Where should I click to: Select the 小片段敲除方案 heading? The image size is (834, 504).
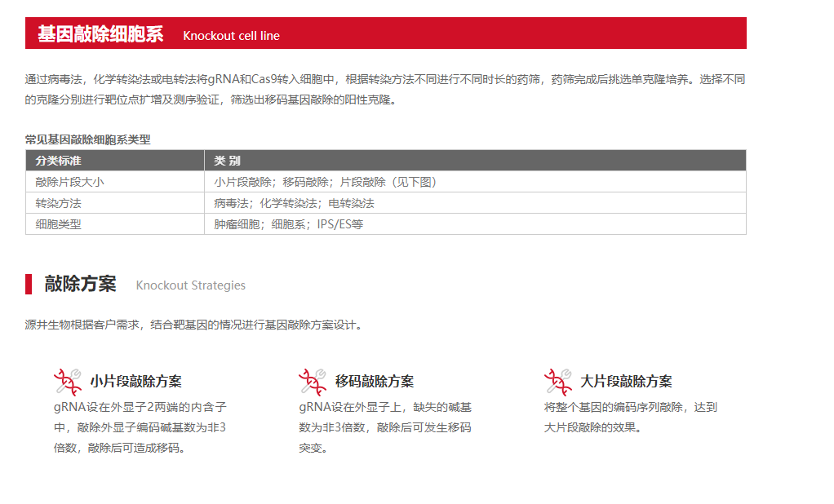(135, 381)
